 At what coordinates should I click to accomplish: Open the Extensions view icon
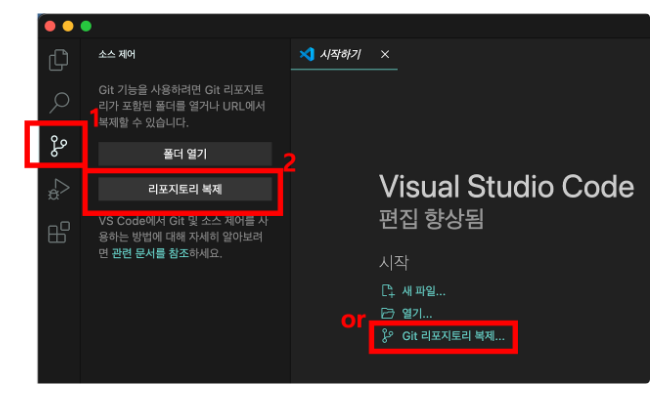click(x=59, y=232)
